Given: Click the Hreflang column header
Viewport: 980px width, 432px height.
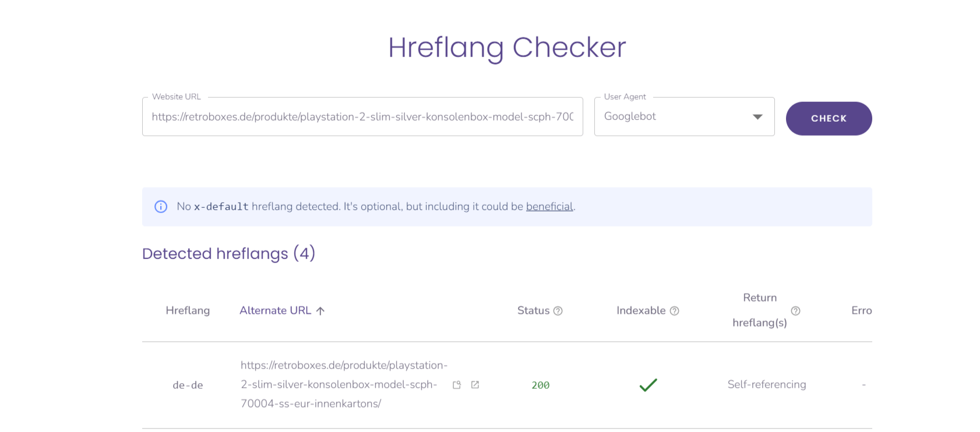Looking at the screenshot, I should click(x=188, y=310).
